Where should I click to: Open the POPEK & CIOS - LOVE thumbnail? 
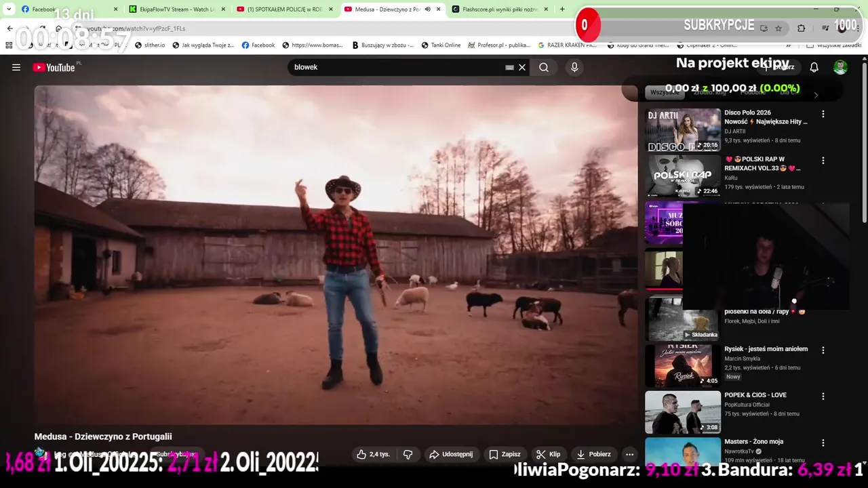tap(683, 412)
